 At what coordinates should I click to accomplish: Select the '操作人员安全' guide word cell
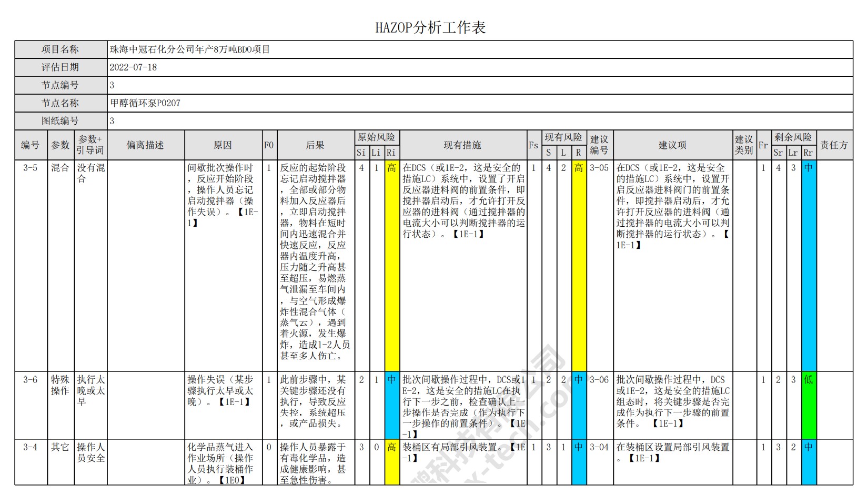(x=91, y=462)
